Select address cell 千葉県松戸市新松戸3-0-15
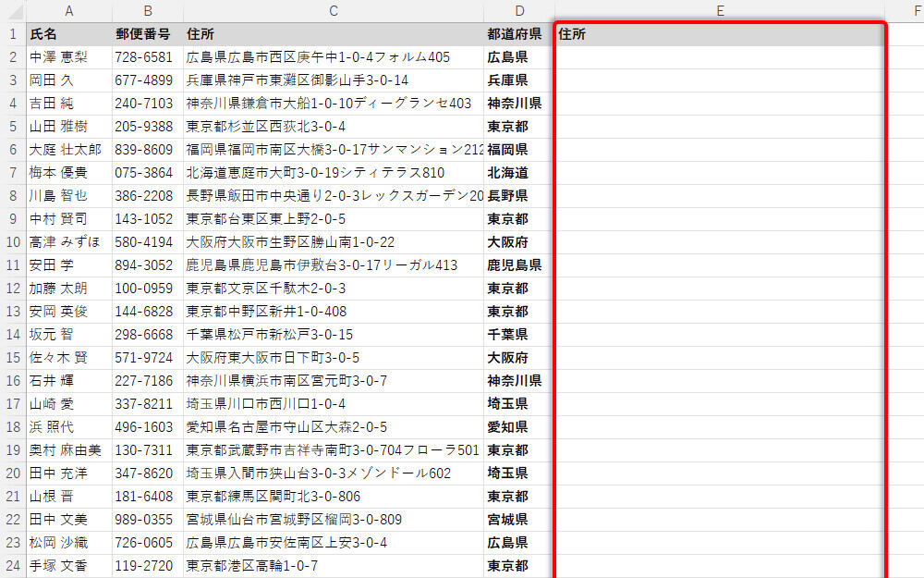Viewport: 924px width, 578px height. point(334,335)
